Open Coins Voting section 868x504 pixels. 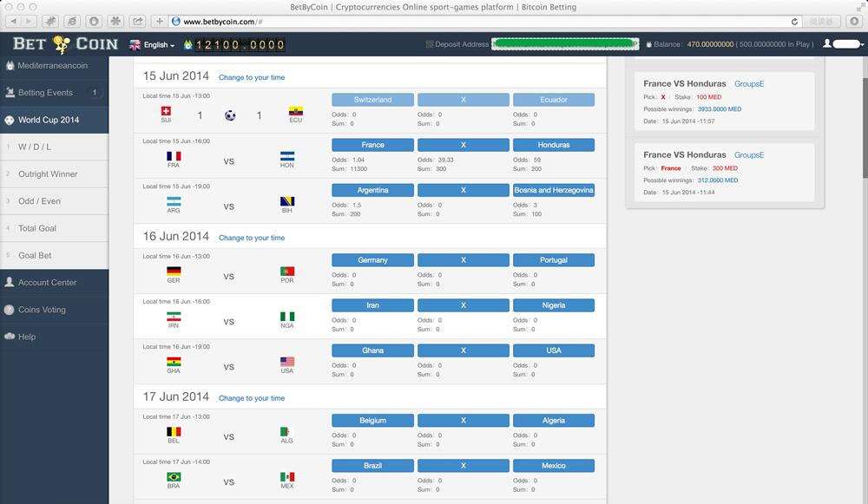[54, 310]
